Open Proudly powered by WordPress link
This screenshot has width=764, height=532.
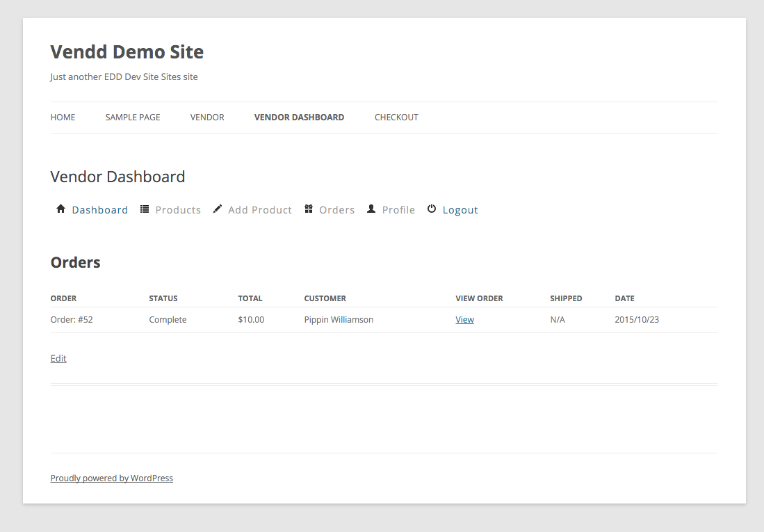click(x=112, y=478)
